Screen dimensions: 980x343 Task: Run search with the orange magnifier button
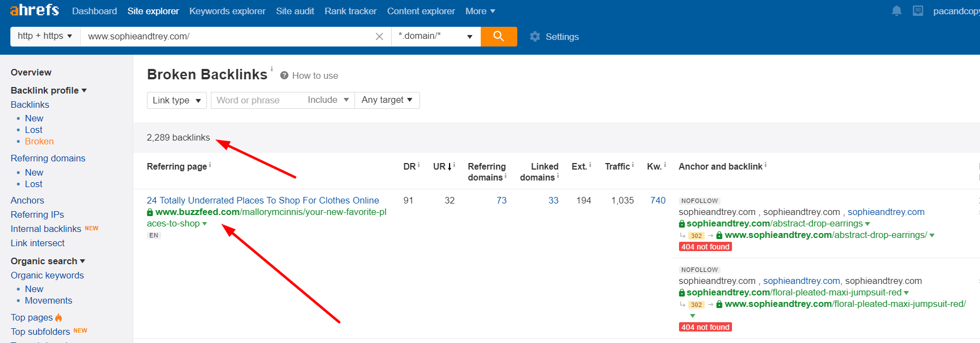coord(499,37)
